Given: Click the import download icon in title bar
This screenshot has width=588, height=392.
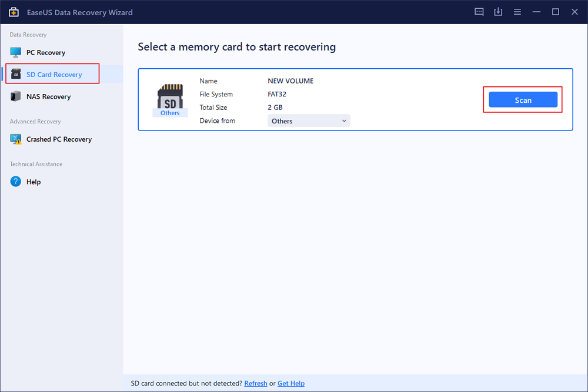Looking at the screenshot, I should pos(498,12).
